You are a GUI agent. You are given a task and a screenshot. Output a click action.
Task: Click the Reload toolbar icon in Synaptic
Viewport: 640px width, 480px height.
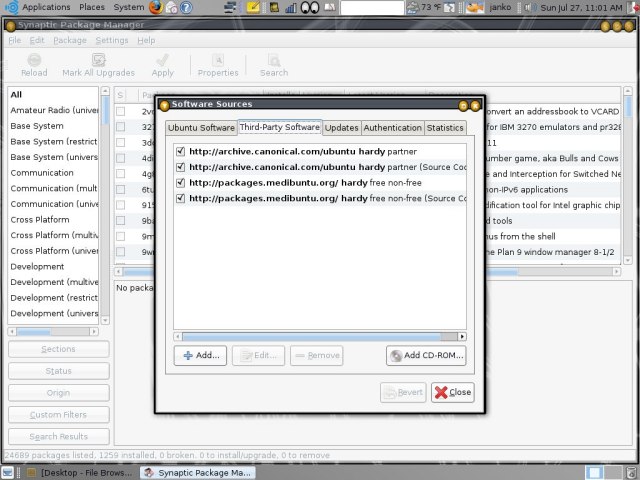coord(34,60)
